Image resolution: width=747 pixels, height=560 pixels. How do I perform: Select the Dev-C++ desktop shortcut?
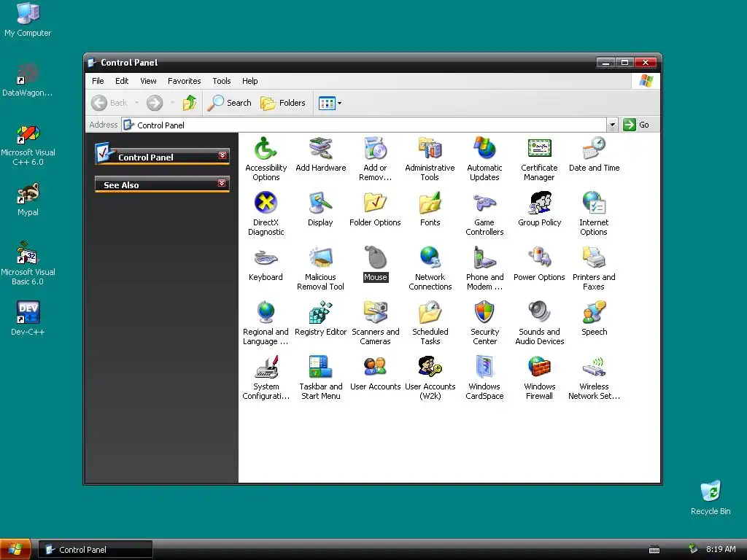[28, 318]
